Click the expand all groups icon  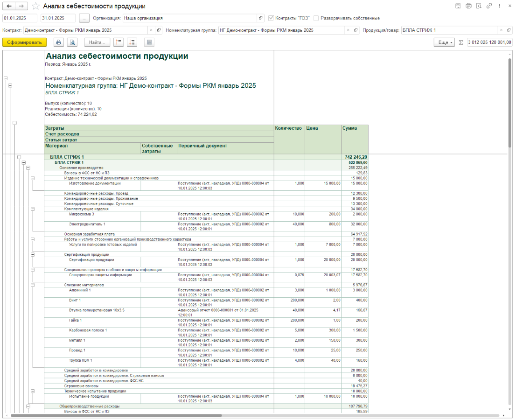pyautogui.click(x=132, y=42)
